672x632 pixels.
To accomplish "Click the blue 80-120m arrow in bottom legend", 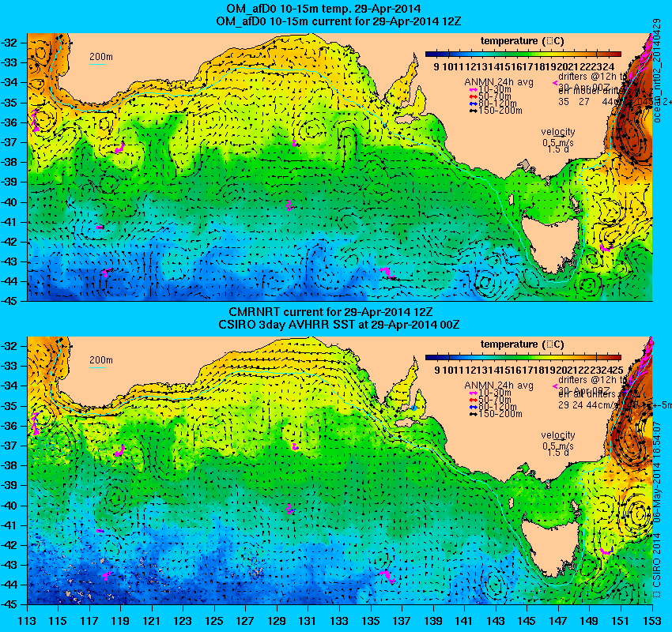I will (x=474, y=407).
